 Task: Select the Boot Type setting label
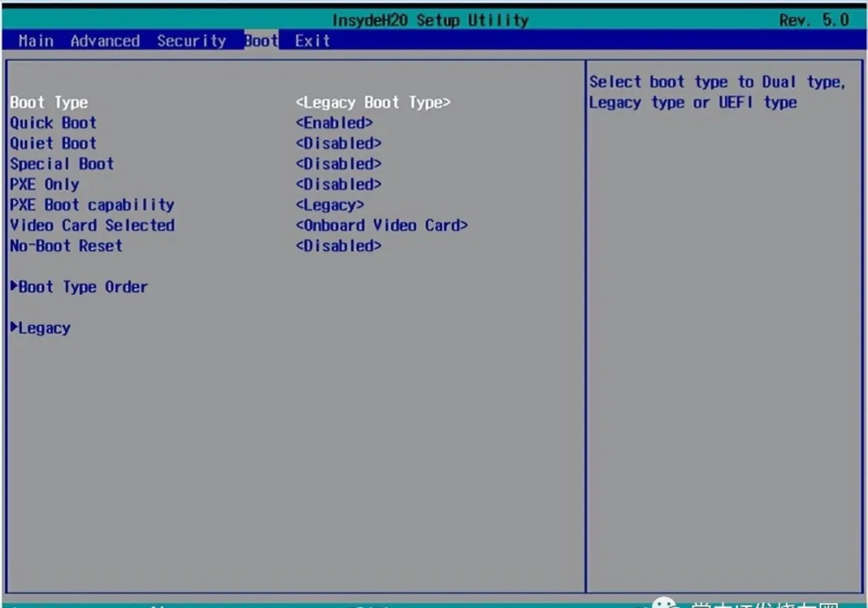pyautogui.click(x=49, y=102)
